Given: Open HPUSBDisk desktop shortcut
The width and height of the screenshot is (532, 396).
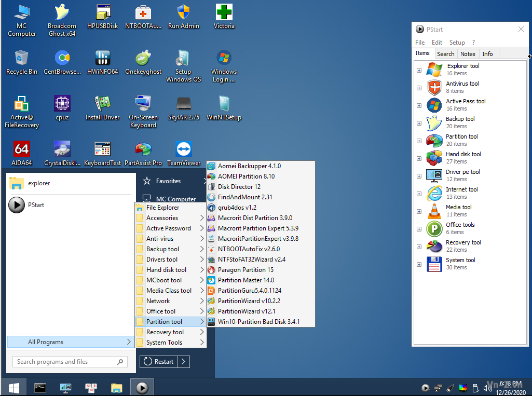Looking at the screenshot, I should coord(102,16).
